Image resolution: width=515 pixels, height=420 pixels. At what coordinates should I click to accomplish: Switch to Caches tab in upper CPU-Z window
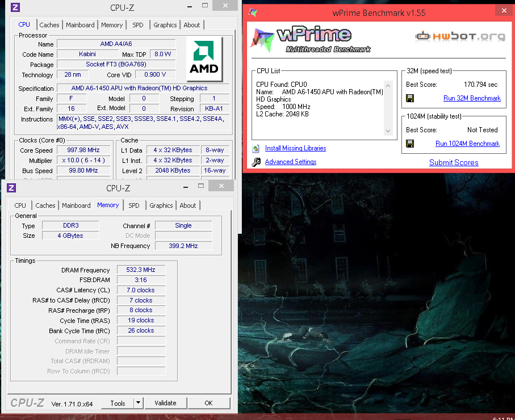[49, 25]
